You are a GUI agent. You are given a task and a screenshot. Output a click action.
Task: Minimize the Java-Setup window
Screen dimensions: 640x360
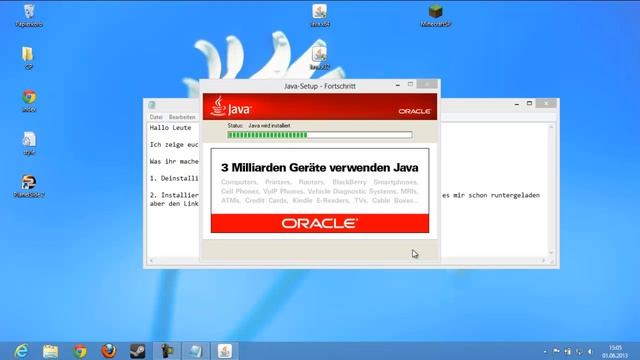pos(398,84)
